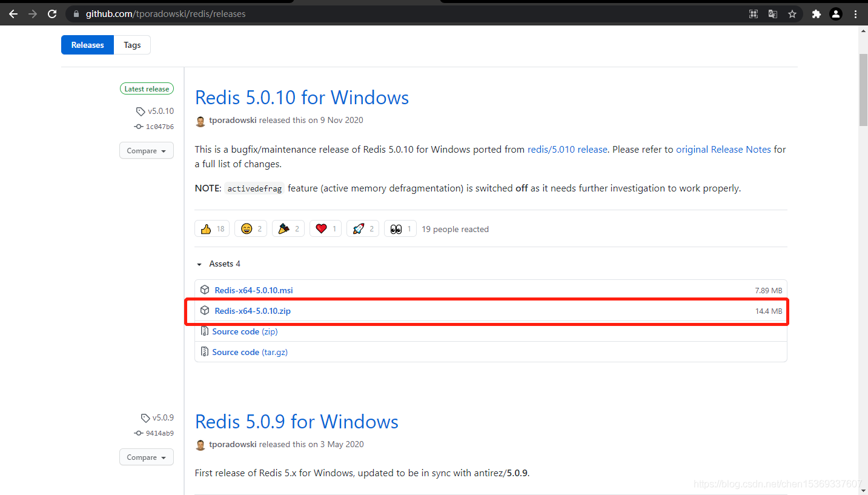
Task: Click the browser profile icon
Action: pyautogui.click(x=837, y=13)
